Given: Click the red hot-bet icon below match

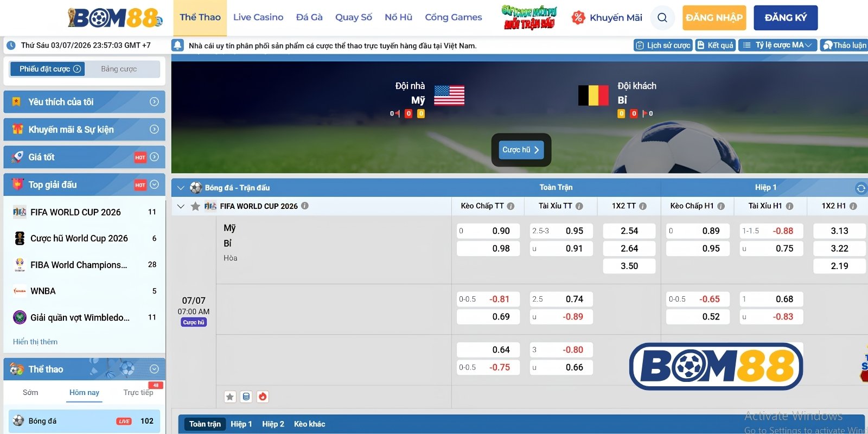Looking at the screenshot, I should 263,397.
